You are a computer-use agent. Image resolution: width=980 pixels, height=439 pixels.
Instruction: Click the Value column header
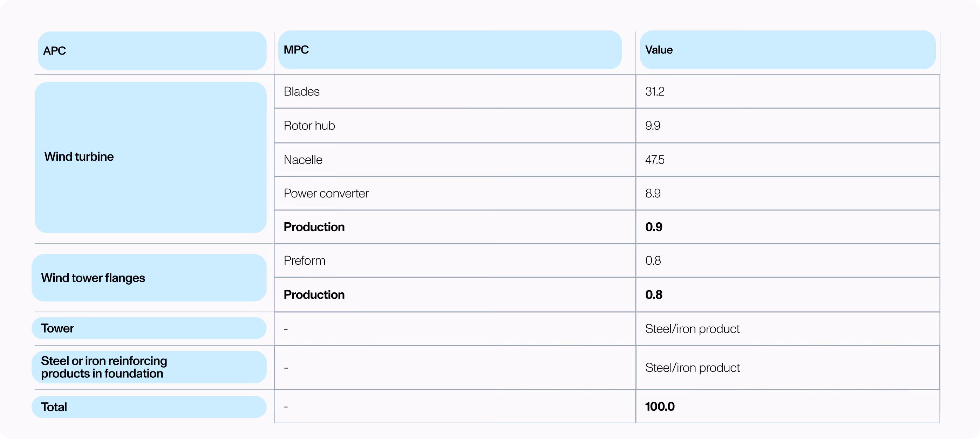pos(788,50)
